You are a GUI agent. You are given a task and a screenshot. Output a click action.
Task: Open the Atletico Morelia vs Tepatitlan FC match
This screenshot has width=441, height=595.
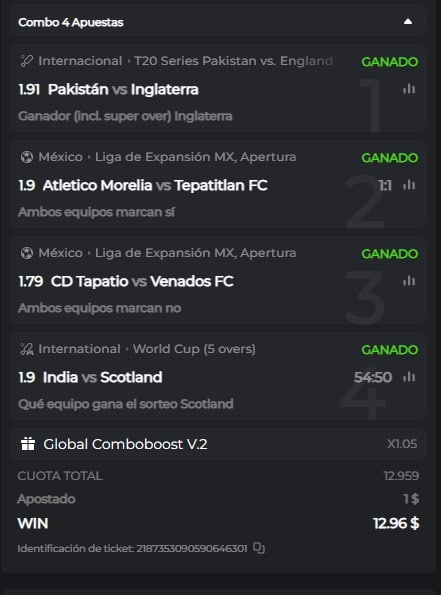pyautogui.click(x=155, y=186)
